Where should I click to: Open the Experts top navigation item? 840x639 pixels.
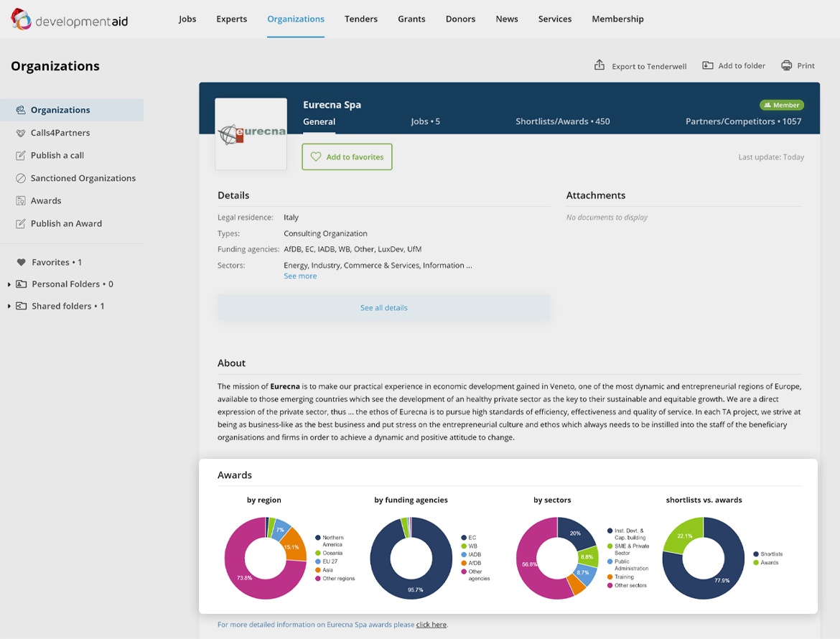tap(231, 19)
